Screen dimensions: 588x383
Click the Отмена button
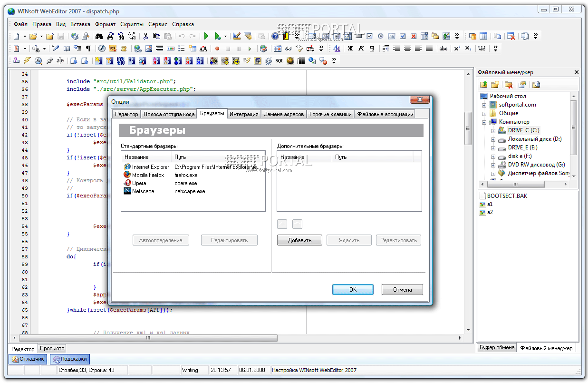(x=402, y=290)
